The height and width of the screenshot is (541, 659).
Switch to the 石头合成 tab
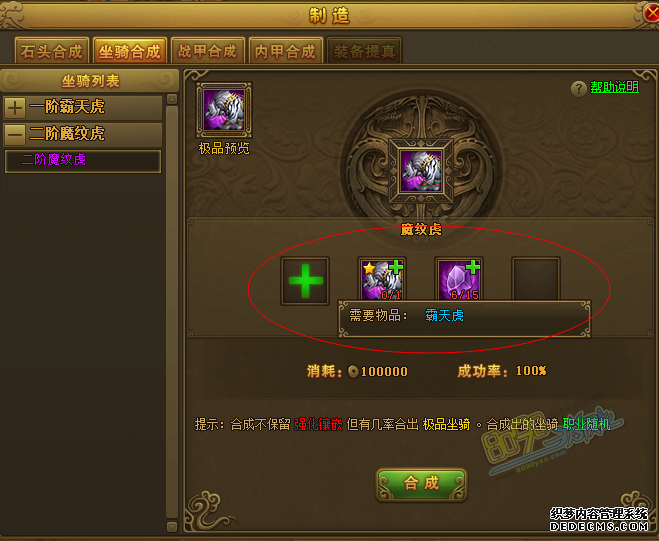52,51
